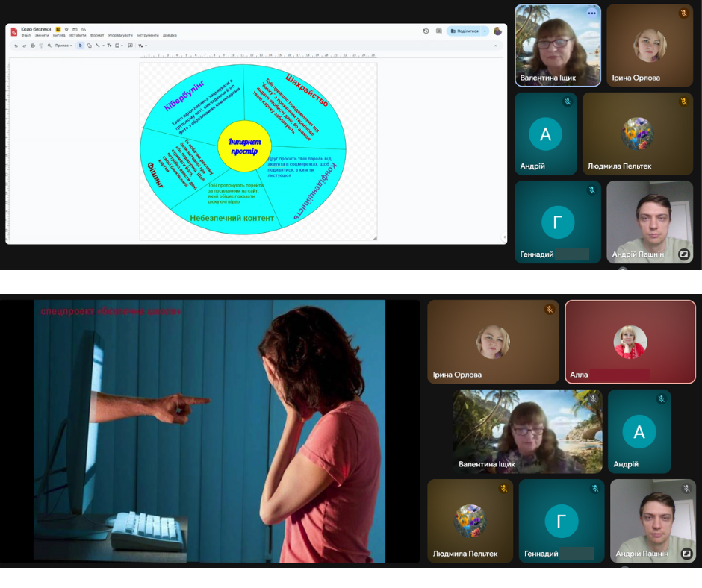Click the Алла participant tile
Screen dimensions: 702x588
(x=630, y=342)
